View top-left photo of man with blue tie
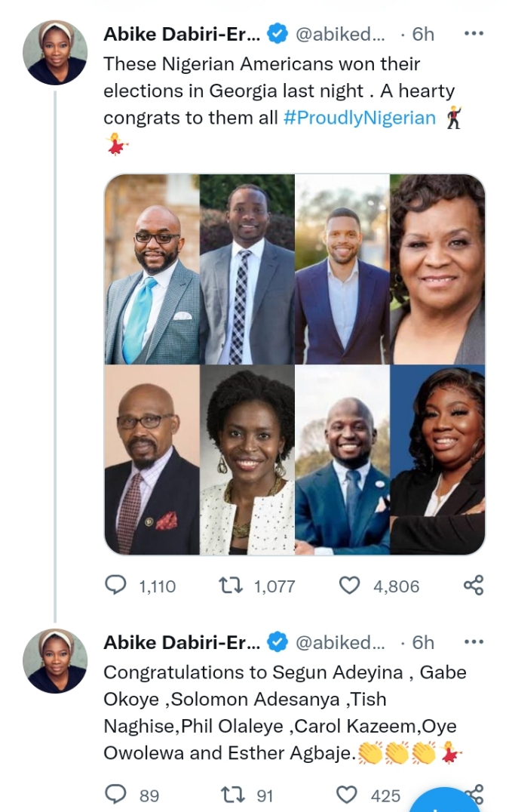509x812 pixels. tap(152, 269)
